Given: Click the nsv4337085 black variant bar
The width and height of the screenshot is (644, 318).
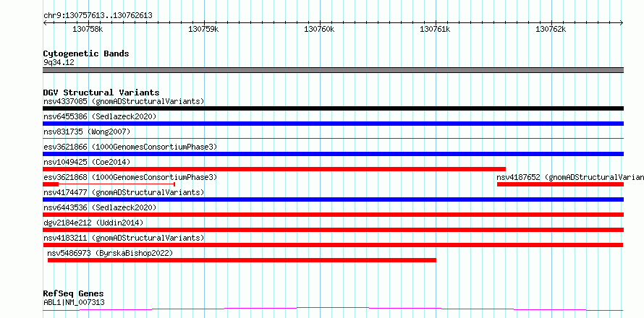Looking at the screenshot, I should click(x=333, y=108).
